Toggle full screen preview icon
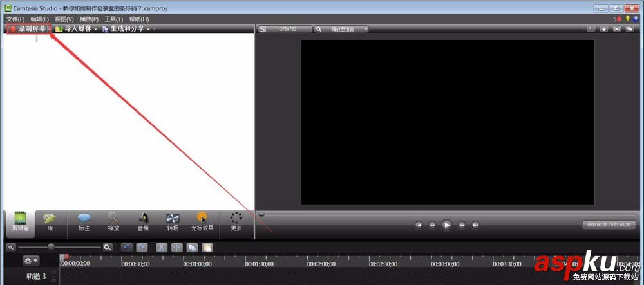This screenshot has width=644, height=285. click(616, 29)
